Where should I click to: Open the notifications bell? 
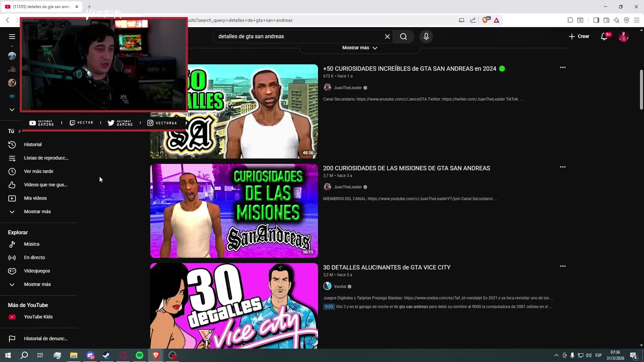pyautogui.click(x=605, y=36)
